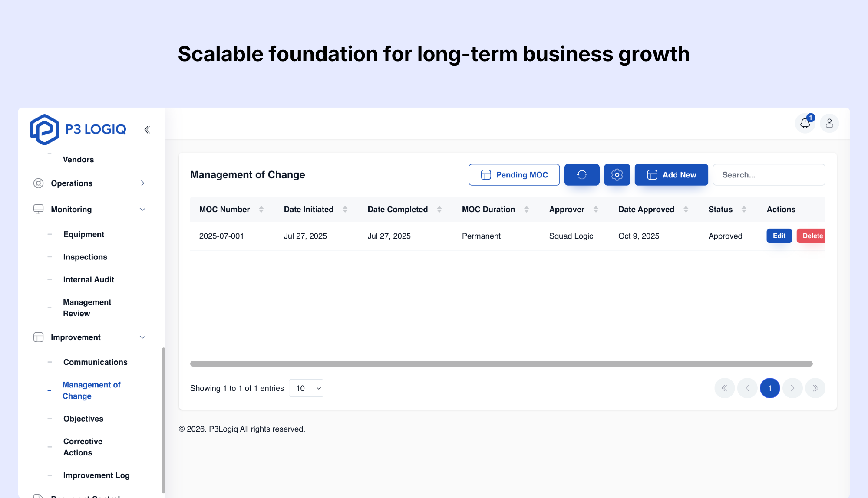Screen dimensions: 868x498
Task: Open Internal Audit page
Action: [89, 280]
